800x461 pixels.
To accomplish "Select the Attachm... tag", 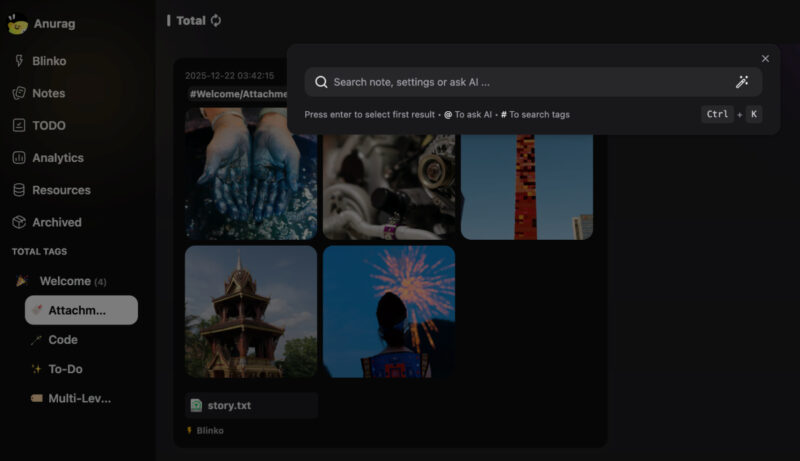I will pos(81,310).
